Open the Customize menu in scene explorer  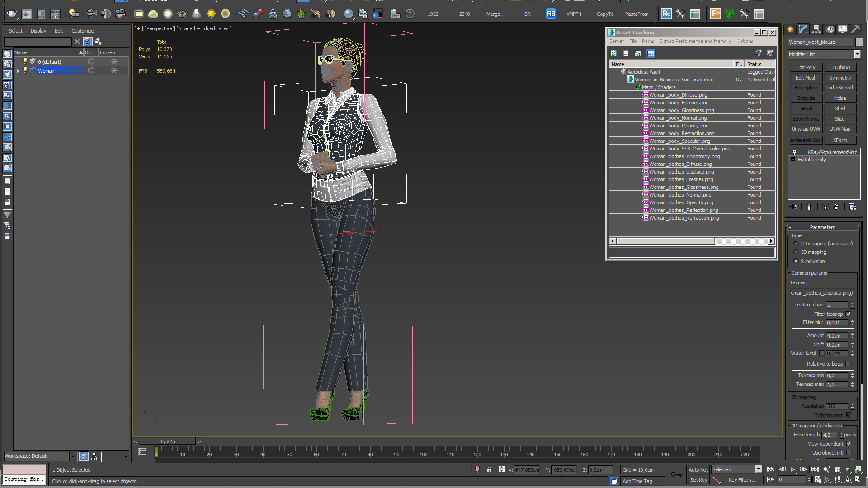point(82,31)
